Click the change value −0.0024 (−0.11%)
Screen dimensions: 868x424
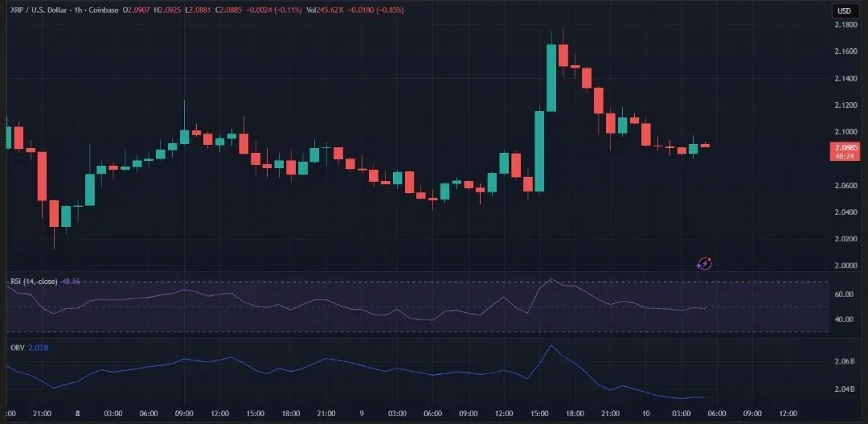click(273, 10)
